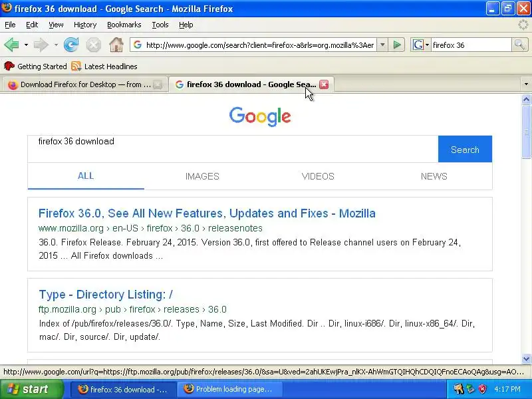This screenshot has width=532, height=399.
Task: Switch to VIDEOS results tab
Action: point(318,176)
